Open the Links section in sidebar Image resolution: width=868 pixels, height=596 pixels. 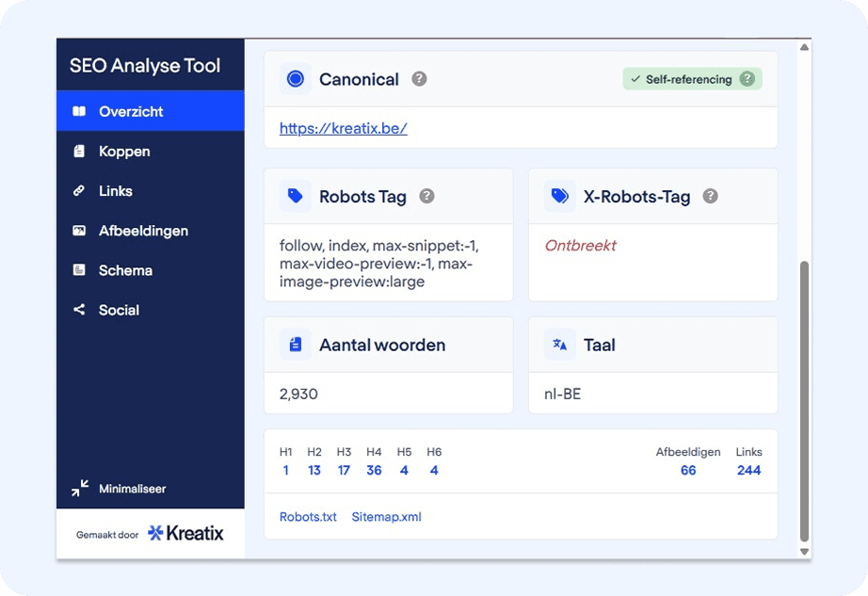[x=115, y=191]
